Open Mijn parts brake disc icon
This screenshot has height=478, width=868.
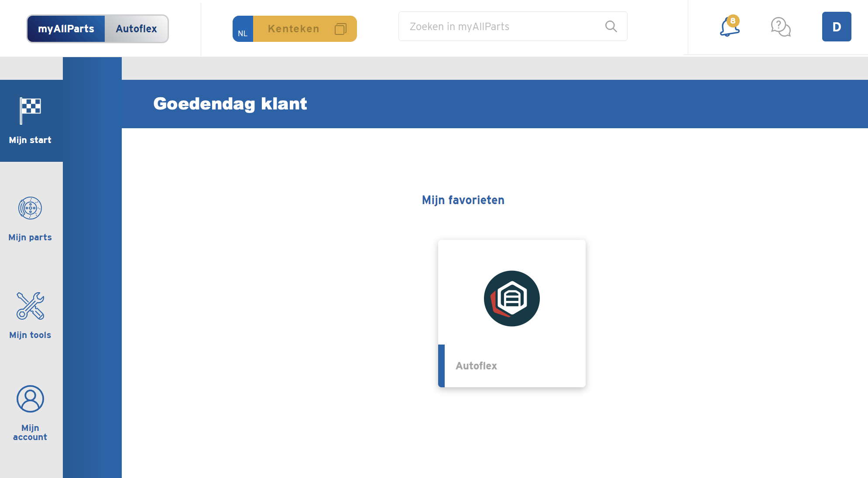tap(30, 208)
